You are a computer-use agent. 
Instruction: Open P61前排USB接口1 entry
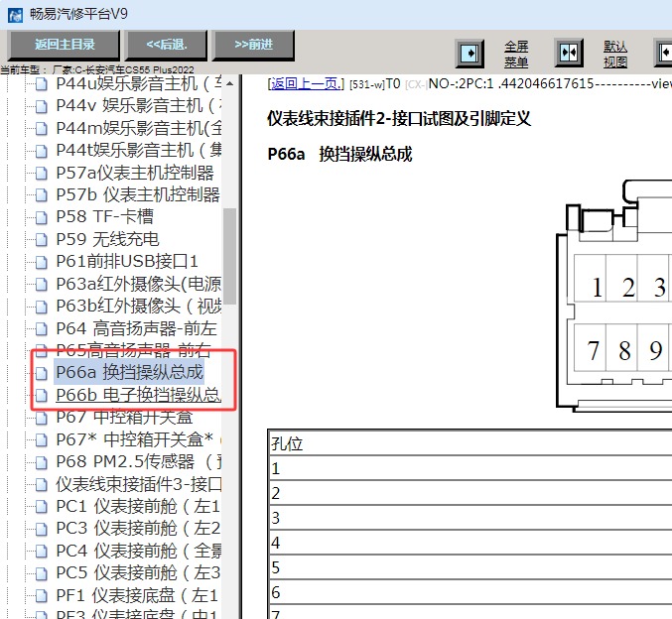[x=127, y=261]
